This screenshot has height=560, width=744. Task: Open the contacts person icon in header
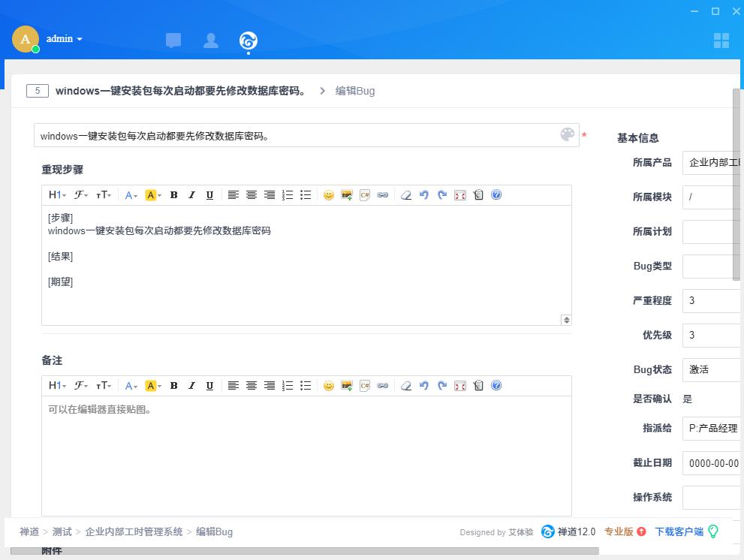coord(211,41)
